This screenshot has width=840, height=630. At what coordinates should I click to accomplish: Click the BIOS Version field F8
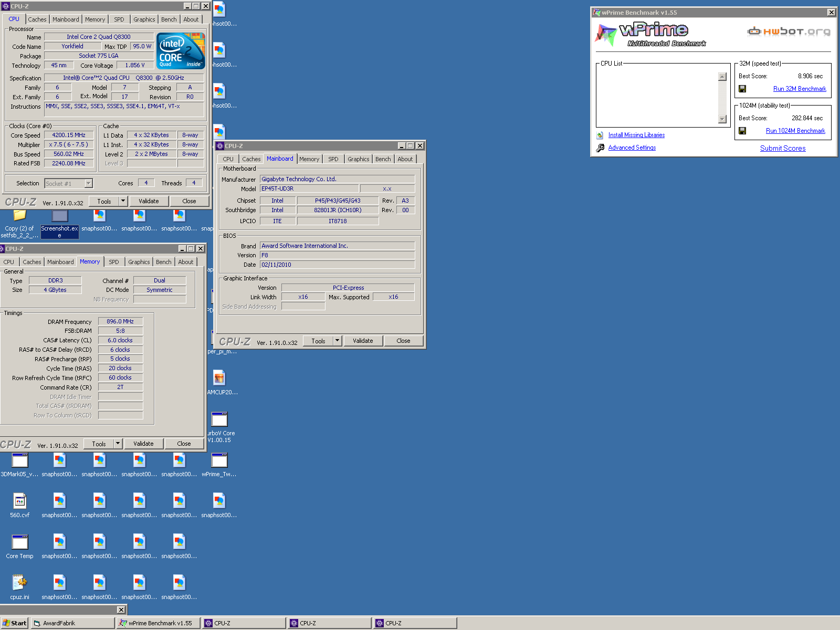[x=337, y=255]
